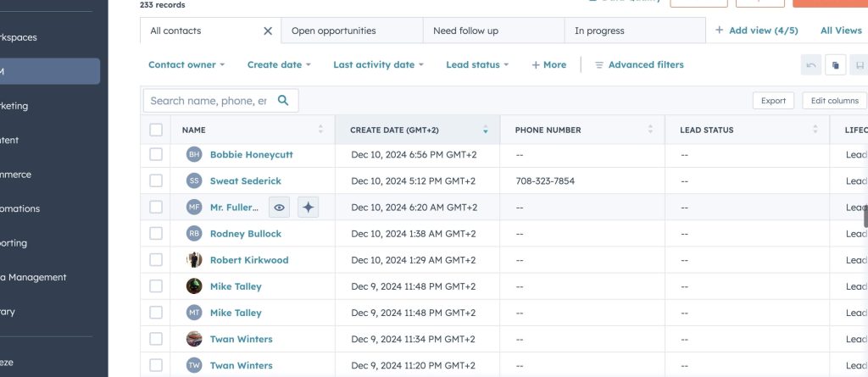Check the 11:34 PM Twan Winters checkbox
Screen dimensions: 868x377
(x=156, y=339)
